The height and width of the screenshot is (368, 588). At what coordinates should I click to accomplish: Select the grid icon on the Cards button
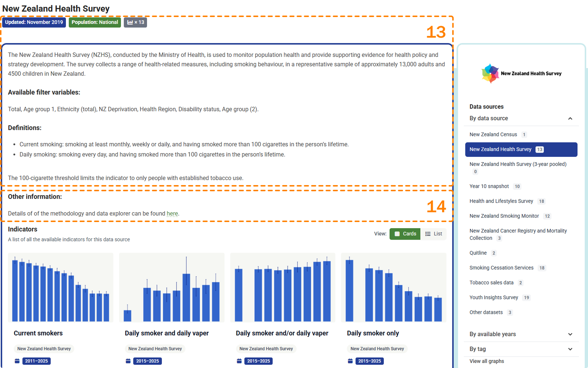(397, 234)
